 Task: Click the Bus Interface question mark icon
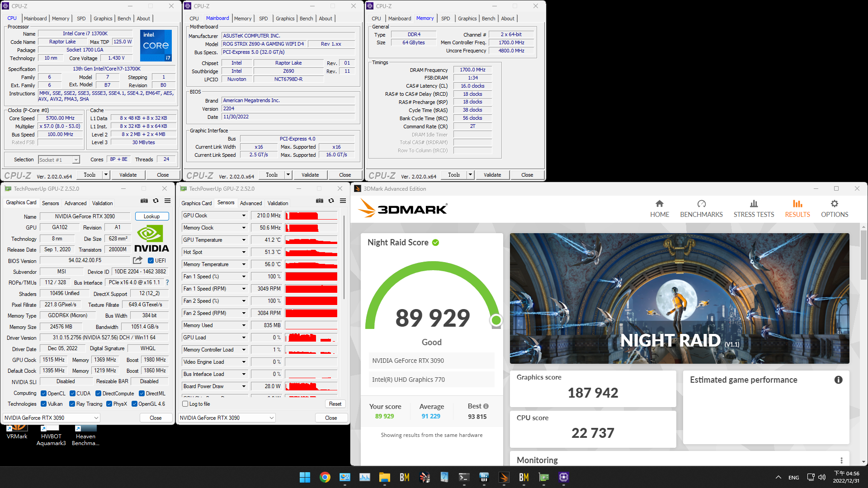point(167,282)
